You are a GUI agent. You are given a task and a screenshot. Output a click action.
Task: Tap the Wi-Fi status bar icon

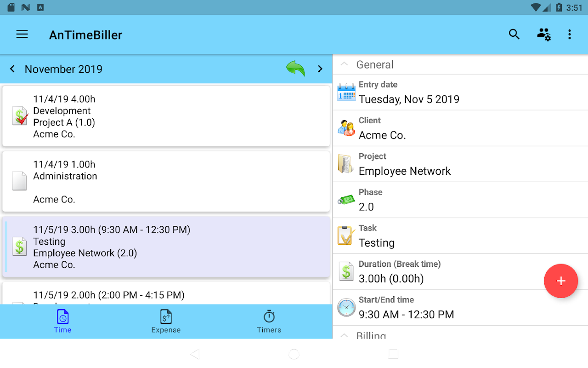tap(536, 7)
